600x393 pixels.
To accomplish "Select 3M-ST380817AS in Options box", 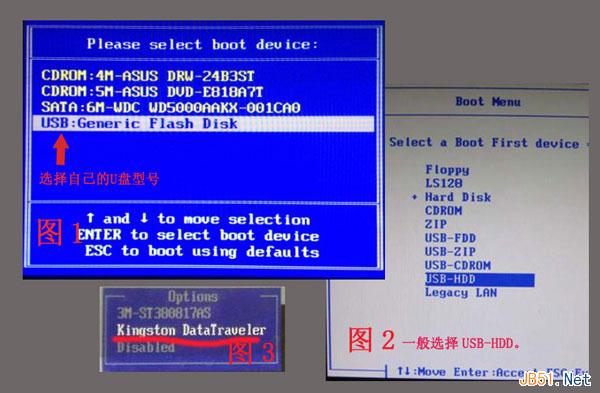I will [164, 313].
